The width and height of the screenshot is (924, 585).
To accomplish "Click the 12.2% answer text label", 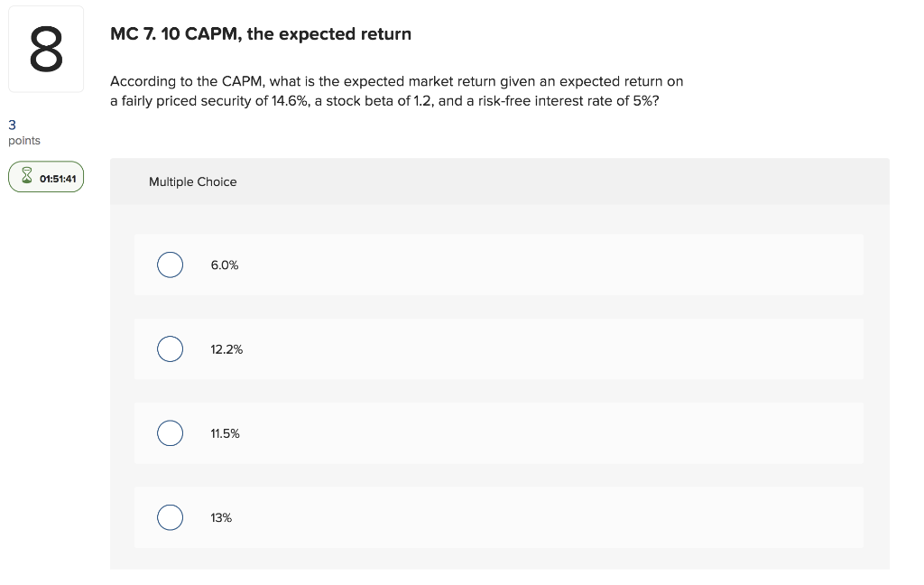I will pyautogui.click(x=226, y=348).
